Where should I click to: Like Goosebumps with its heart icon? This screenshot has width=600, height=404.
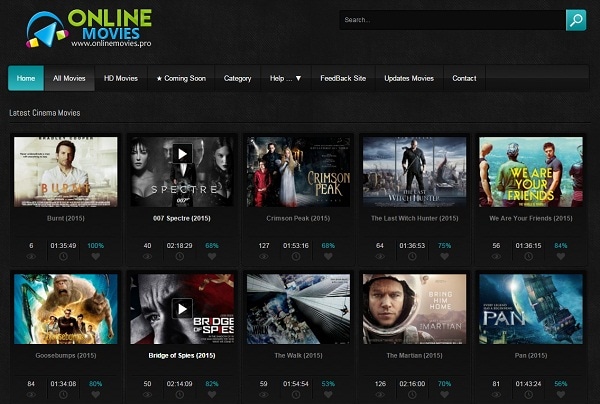point(96,394)
